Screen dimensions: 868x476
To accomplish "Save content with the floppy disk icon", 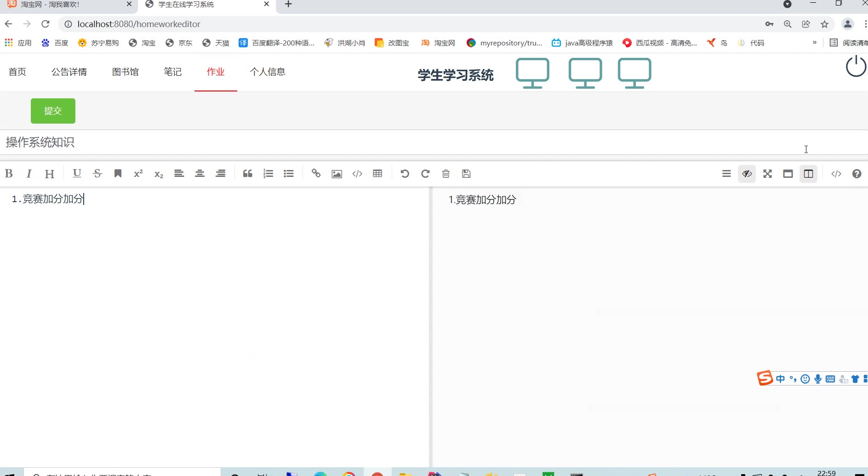I will tap(466, 174).
